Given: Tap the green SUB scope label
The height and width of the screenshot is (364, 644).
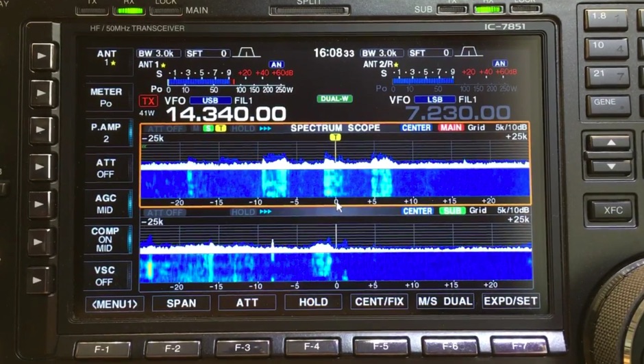Looking at the screenshot, I should click(x=452, y=211).
